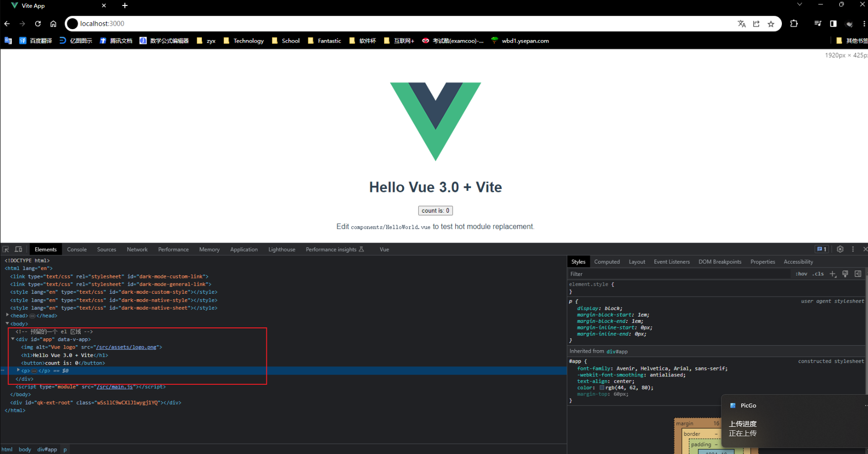Open the Chrome three-dot menu
868x454 pixels.
864,24
